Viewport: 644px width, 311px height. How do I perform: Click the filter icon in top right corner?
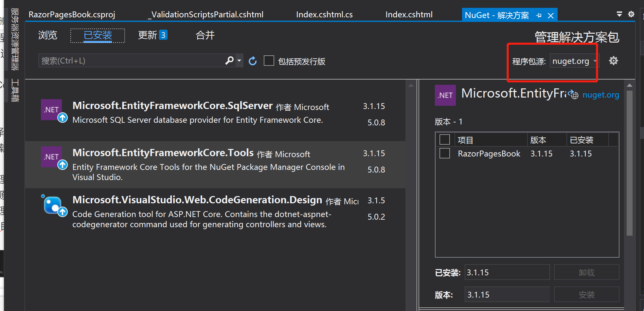619,14
